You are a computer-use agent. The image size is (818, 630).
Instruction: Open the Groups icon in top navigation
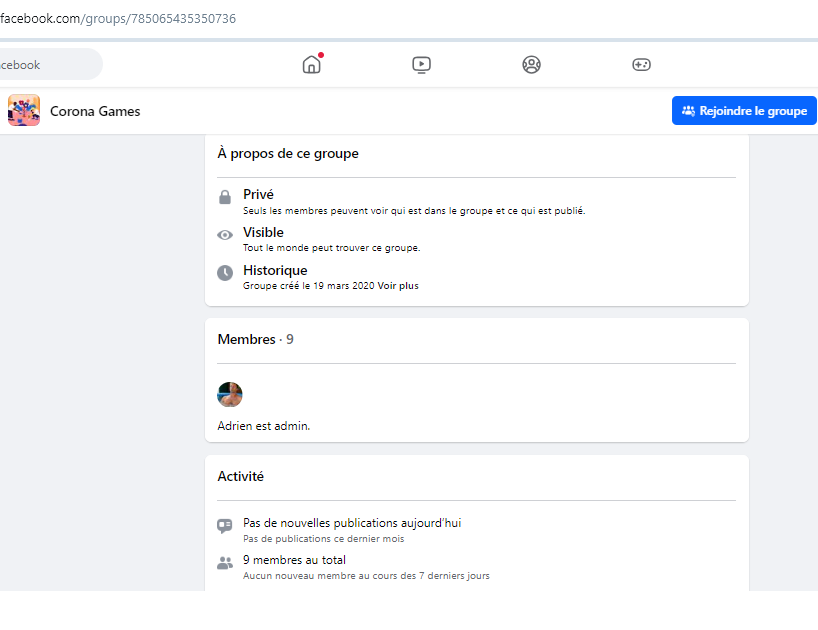531,65
